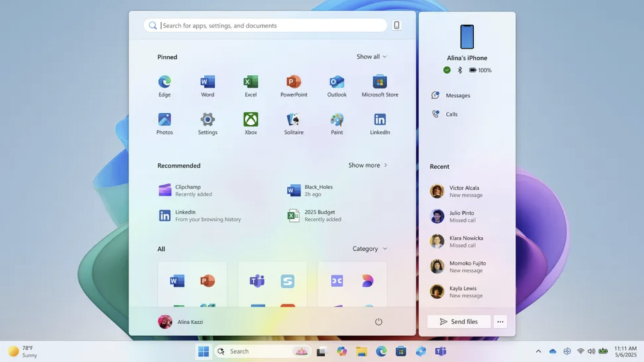644x362 pixels.
Task: Expand Show more recommended items
Action: pyautogui.click(x=368, y=165)
